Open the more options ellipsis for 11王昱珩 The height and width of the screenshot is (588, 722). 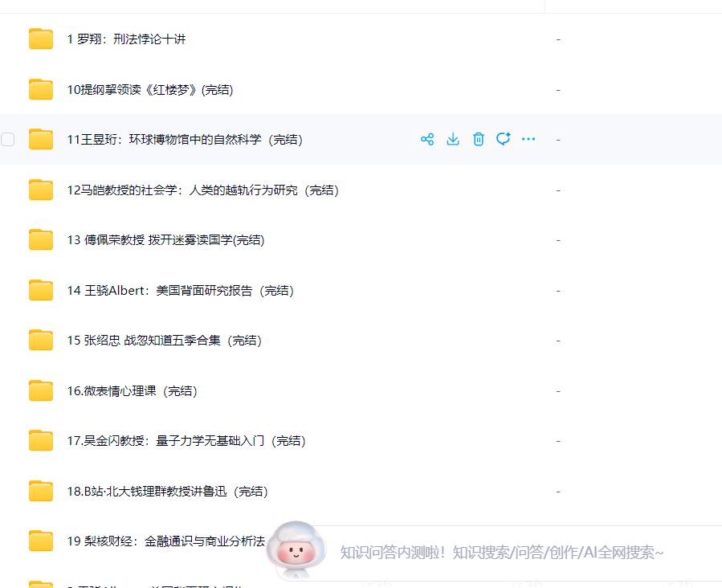pos(528,139)
